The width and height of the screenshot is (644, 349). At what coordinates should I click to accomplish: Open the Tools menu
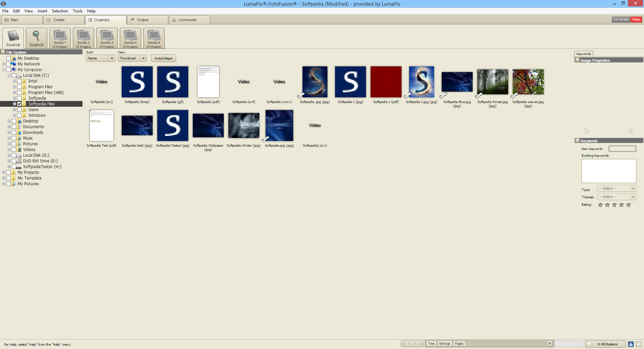click(x=77, y=11)
